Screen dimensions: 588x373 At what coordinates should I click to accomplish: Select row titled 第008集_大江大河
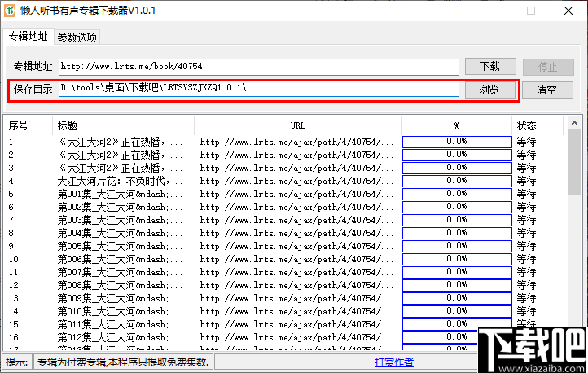120,285
